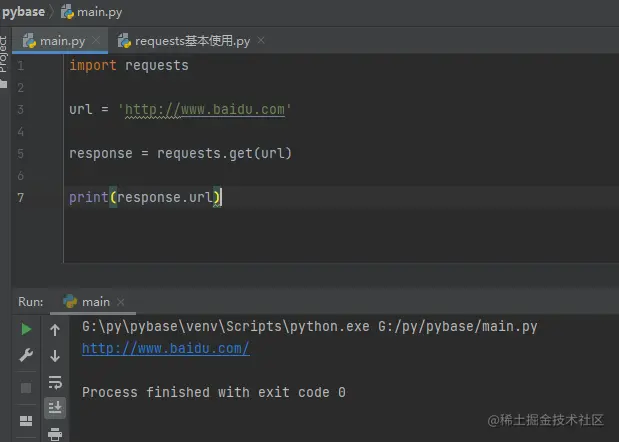Open run configuration wrench icon
The height and width of the screenshot is (442, 619).
point(26,355)
